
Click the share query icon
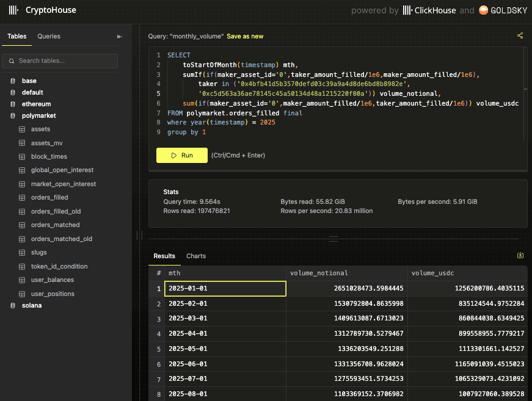pos(520,36)
